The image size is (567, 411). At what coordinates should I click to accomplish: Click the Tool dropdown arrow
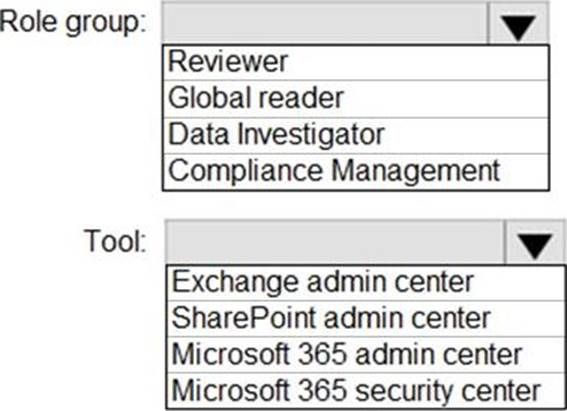pyautogui.click(x=534, y=243)
